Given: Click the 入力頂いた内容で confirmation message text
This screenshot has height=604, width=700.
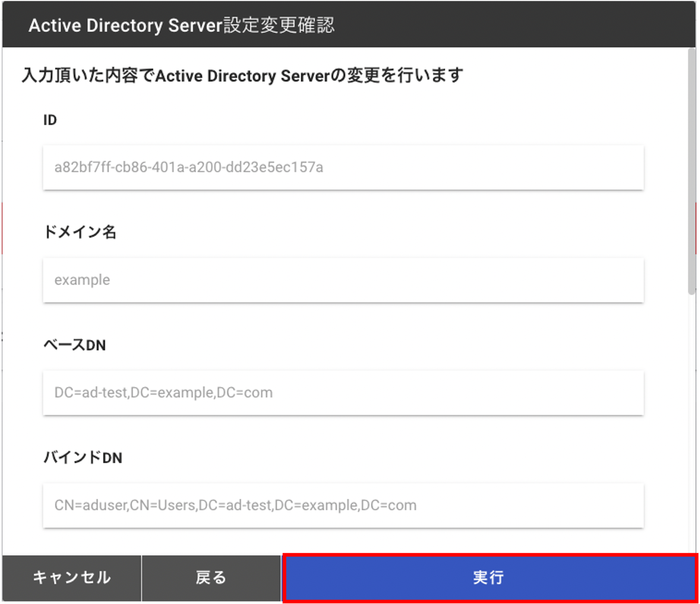Looking at the screenshot, I should pos(242,75).
